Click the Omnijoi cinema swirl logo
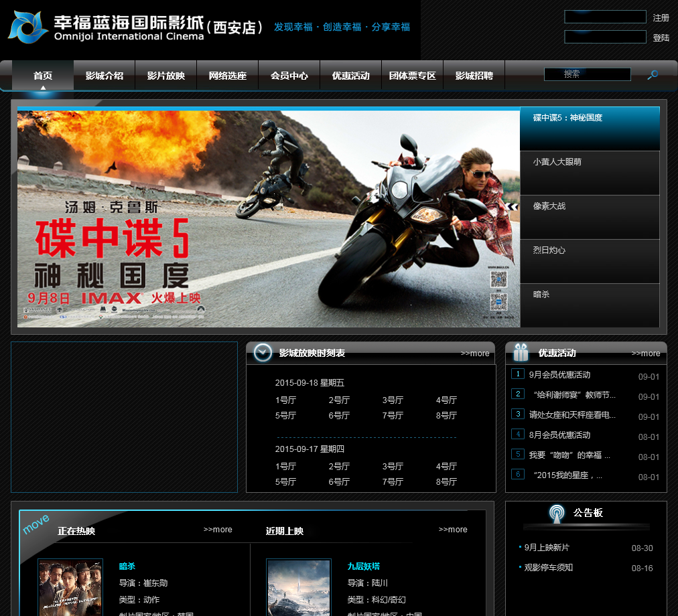 (x=29, y=27)
